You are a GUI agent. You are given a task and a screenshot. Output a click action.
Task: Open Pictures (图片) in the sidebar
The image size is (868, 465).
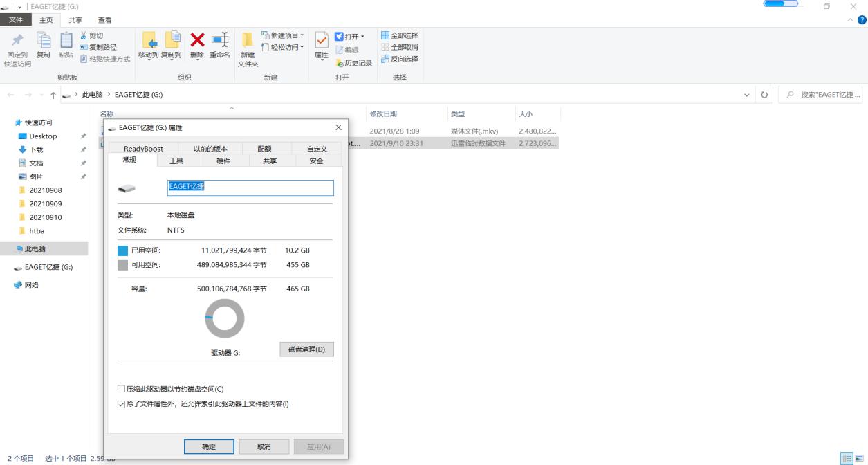(36, 176)
